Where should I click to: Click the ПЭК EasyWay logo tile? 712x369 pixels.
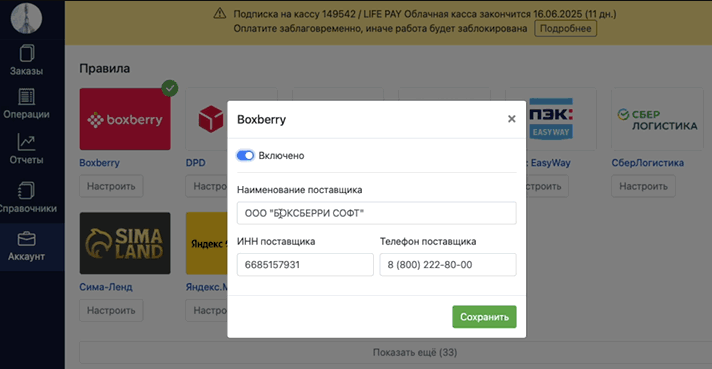click(551, 119)
